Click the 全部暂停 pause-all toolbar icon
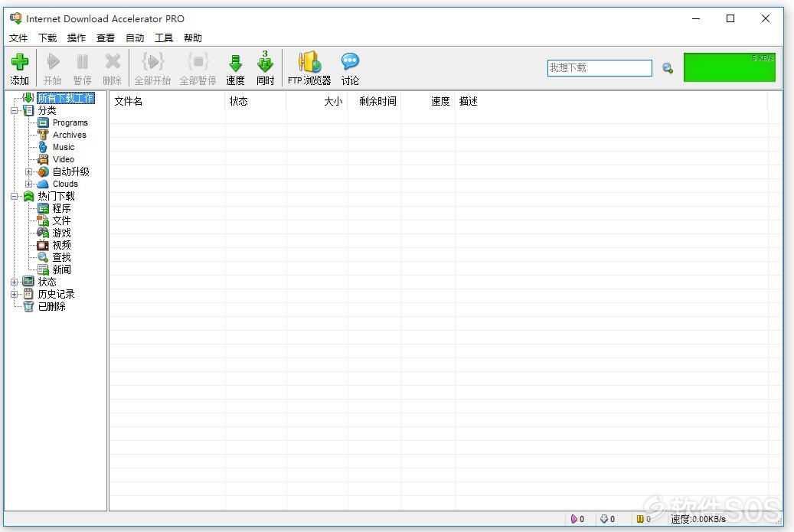 (x=198, y=62)
